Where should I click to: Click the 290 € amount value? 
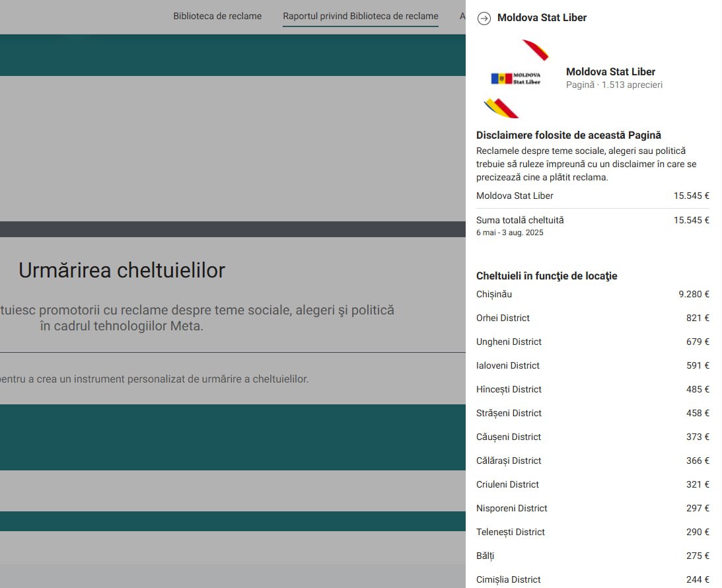698,533
